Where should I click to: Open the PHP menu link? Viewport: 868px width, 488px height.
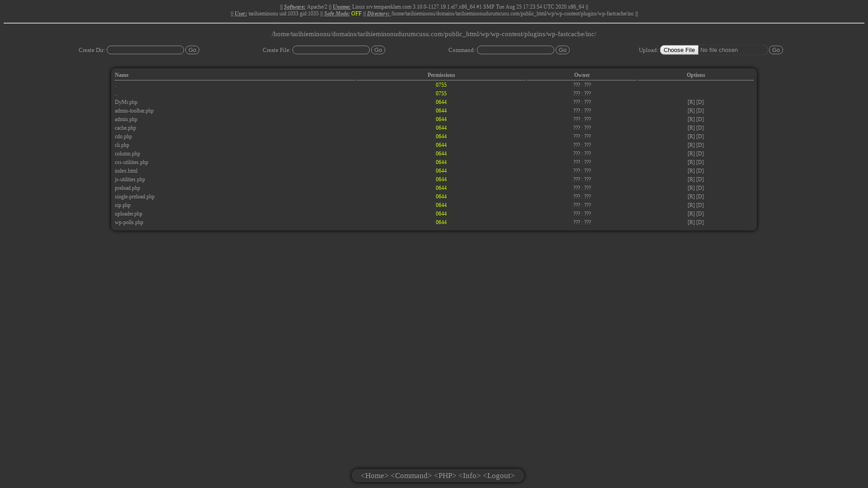coord(445,476)
